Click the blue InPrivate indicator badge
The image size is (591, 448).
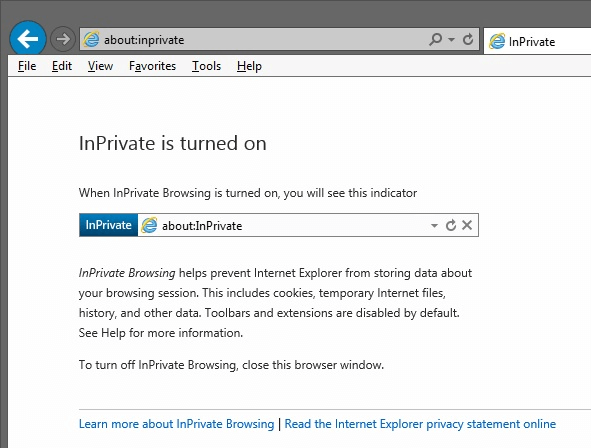(x=109, y=225)
